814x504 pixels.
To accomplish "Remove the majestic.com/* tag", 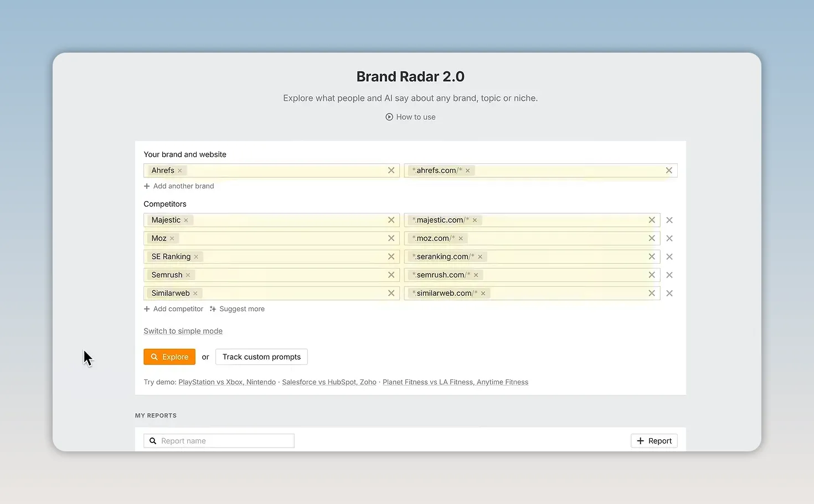I will pos(475,220).
